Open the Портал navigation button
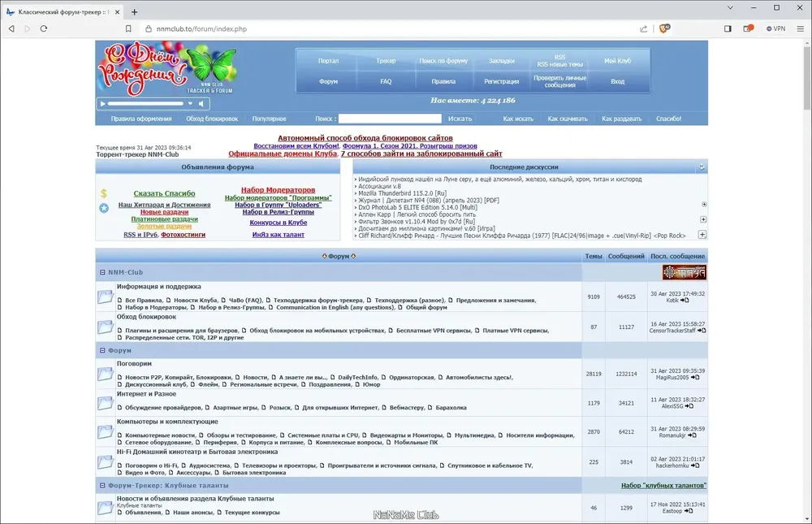The height and width of the screenshot is (524, 812). click(328, 61)
